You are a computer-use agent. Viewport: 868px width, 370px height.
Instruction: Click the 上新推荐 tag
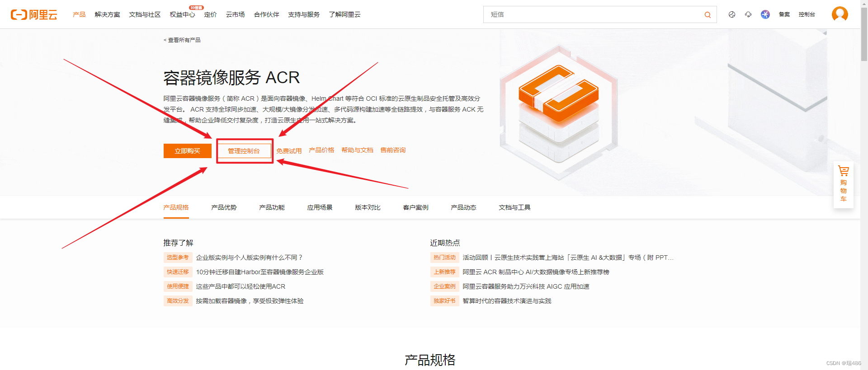[x=444, y=272]
